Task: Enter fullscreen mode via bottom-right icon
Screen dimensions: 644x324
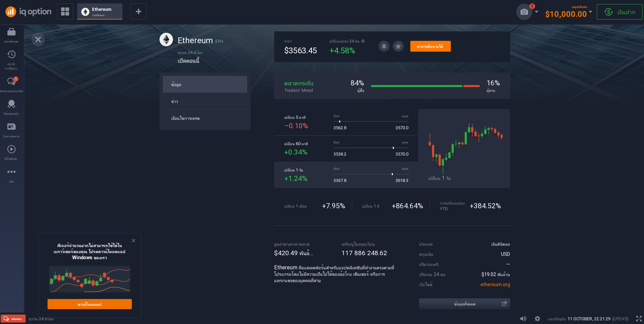Action: click(639, 318)
